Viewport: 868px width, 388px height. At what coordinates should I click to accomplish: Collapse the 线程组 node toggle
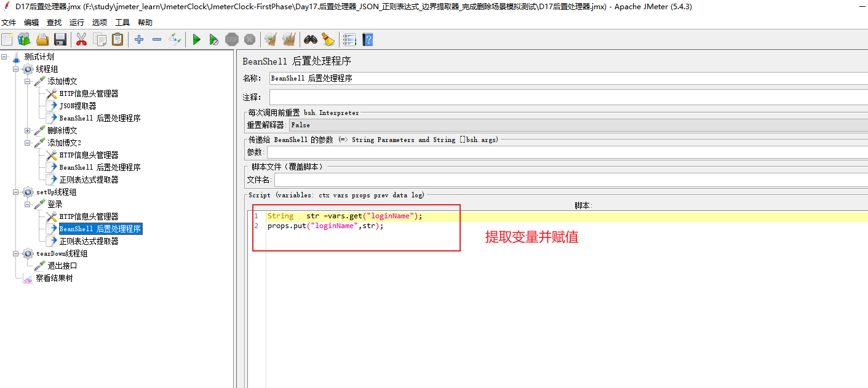pos(16,69)
